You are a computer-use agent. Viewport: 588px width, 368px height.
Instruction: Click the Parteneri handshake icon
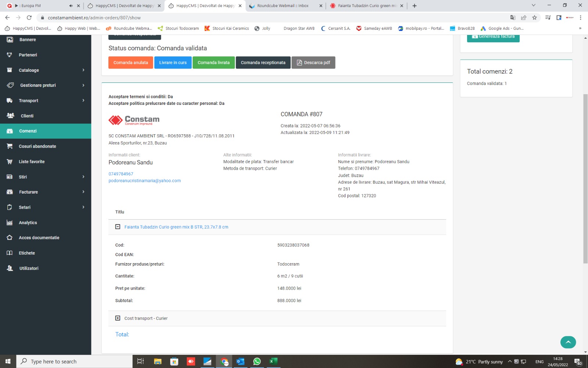point(10,55)
